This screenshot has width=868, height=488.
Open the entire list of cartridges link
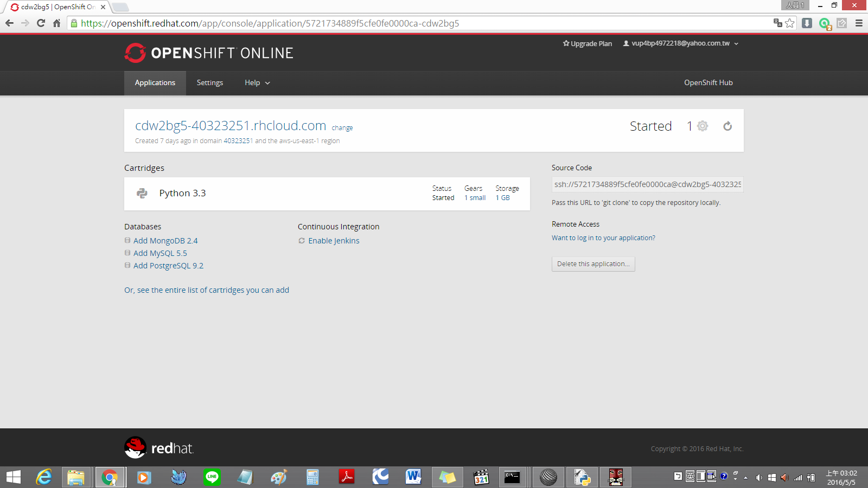click(207, 290)
